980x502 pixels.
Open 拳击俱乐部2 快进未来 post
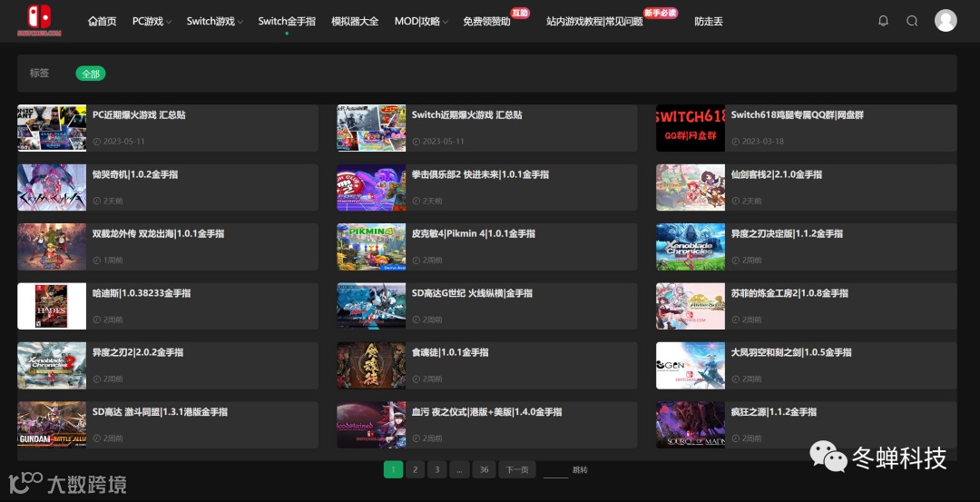(480, 174)
